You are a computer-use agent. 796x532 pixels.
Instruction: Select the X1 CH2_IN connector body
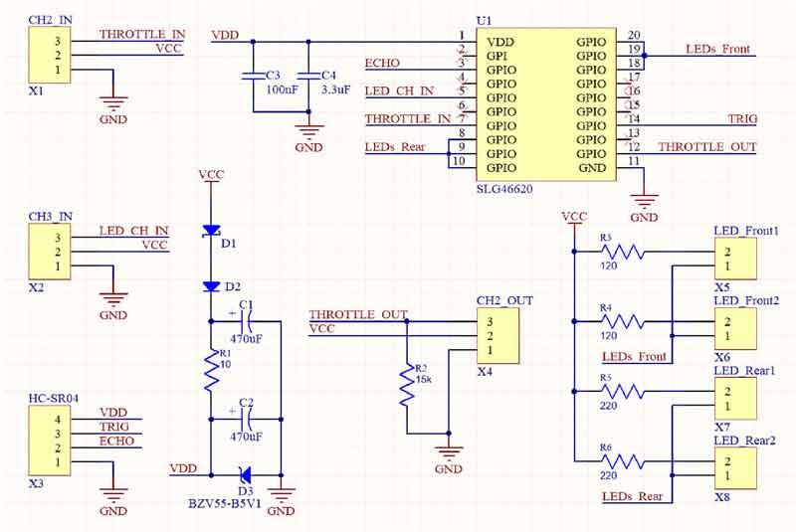click(49, 55)
